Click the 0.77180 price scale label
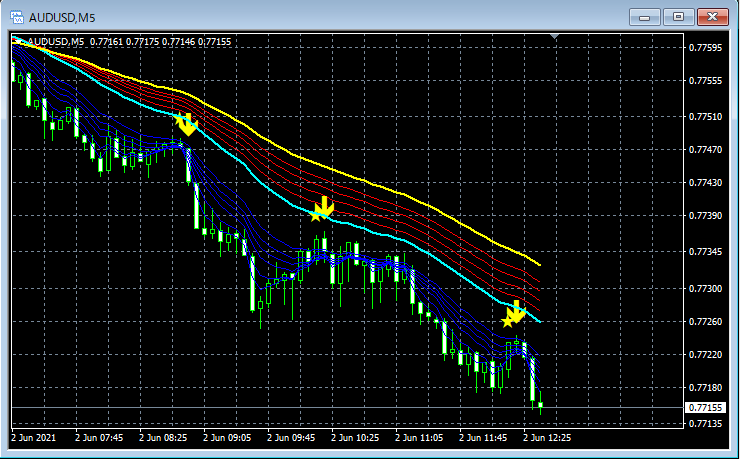Viewport: 740px width, 459px height. 705,387
